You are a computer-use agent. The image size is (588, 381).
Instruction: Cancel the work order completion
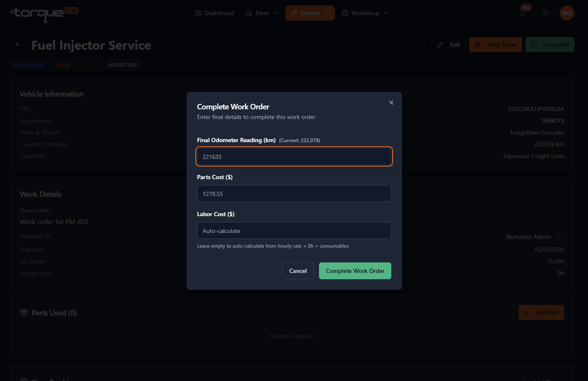[x=298, y=271]
